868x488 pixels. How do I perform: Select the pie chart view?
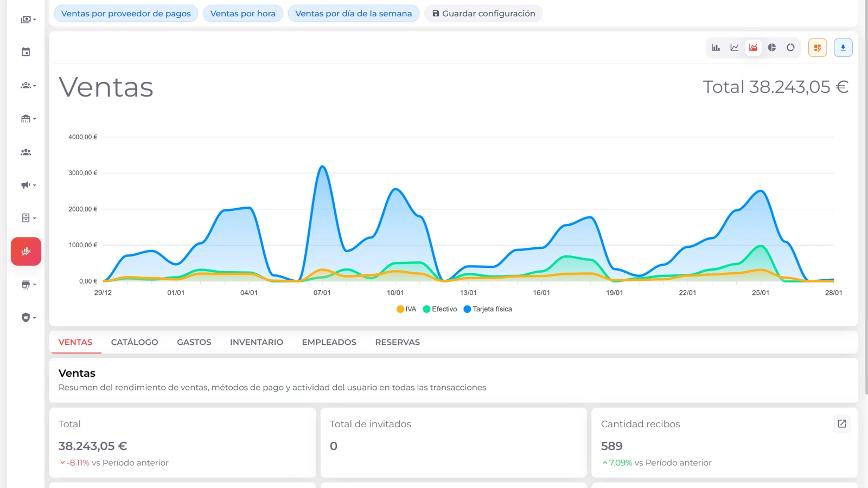pyautogui.click(x=771, y=48)
